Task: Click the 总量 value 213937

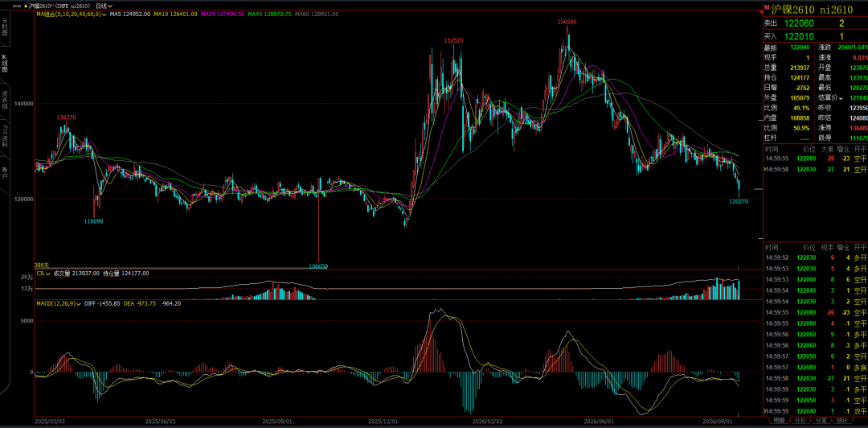Action: tap(800, 67)
